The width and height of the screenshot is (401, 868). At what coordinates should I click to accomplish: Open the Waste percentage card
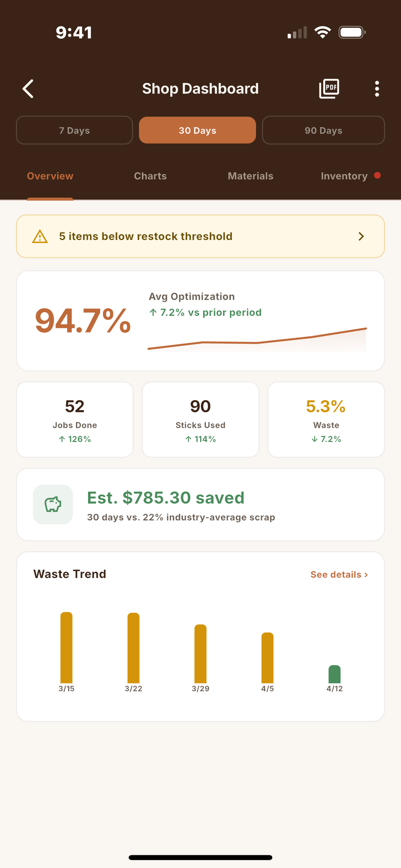tap(326, 420)
